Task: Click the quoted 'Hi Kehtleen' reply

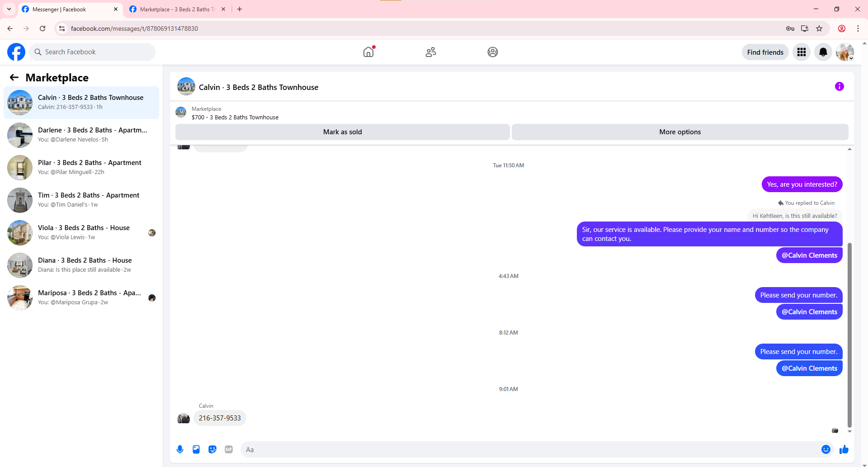Action: point(795,216)
